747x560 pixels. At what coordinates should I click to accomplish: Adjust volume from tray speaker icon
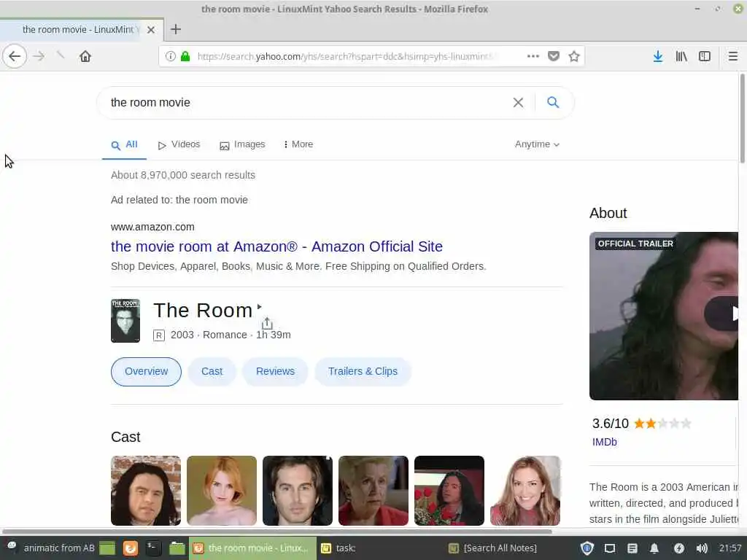click(x=702, y=548)
